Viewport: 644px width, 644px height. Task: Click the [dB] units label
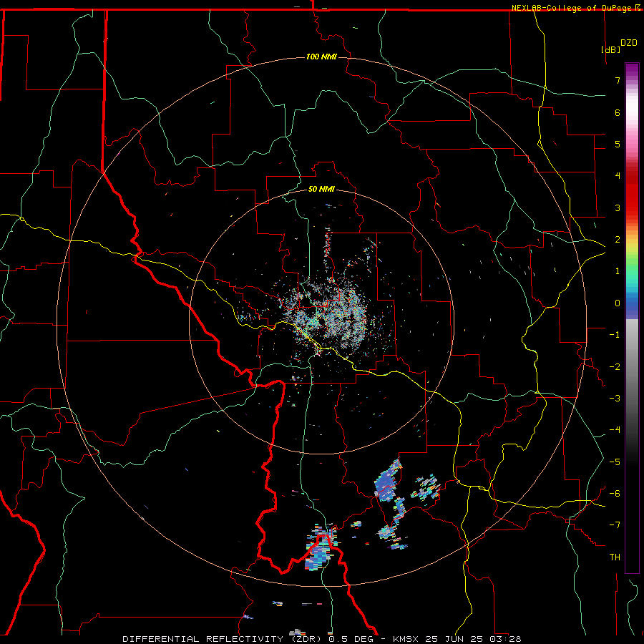[610, 49]
